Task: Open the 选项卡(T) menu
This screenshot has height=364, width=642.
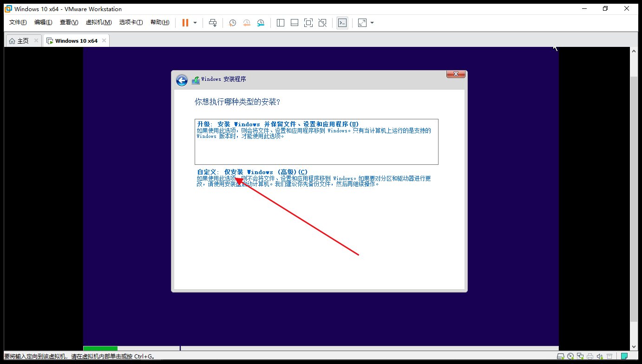Action: (131, 22)
